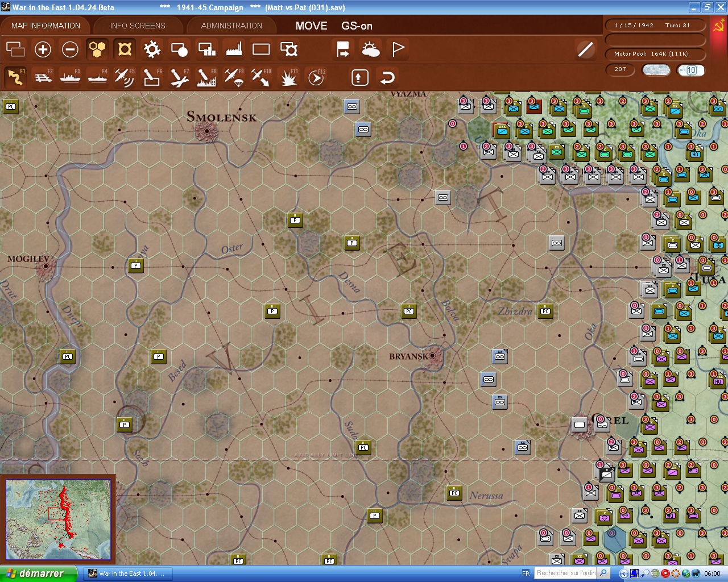Click the overlapping windows icon in toolbar
This screenshot has width=728, height=582.
pos(15,49)
